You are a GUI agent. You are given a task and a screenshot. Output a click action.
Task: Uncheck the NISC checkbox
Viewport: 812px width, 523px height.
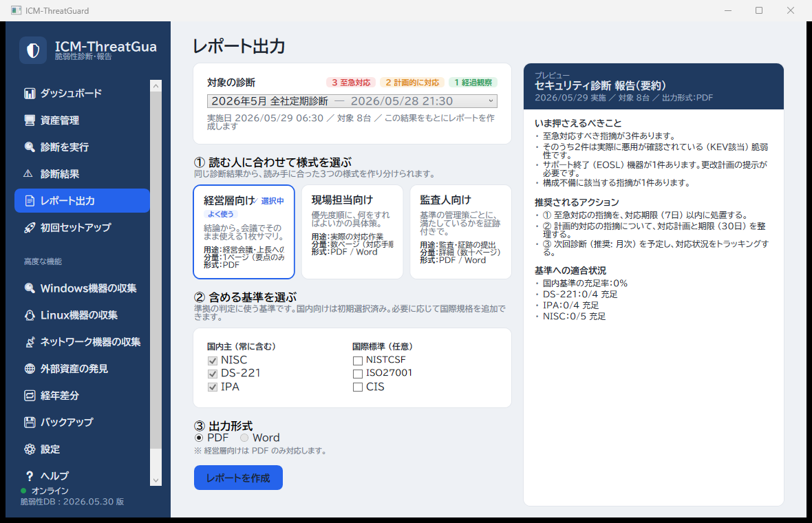click(x=213, y=361)
